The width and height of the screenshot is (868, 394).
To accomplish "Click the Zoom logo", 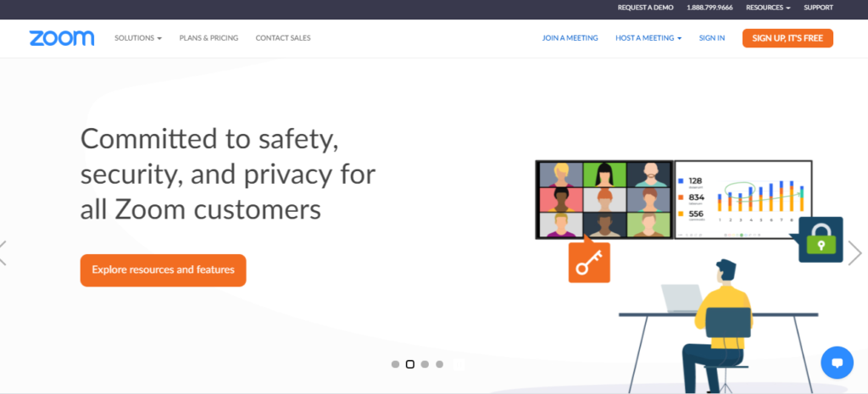I will 62,38.
